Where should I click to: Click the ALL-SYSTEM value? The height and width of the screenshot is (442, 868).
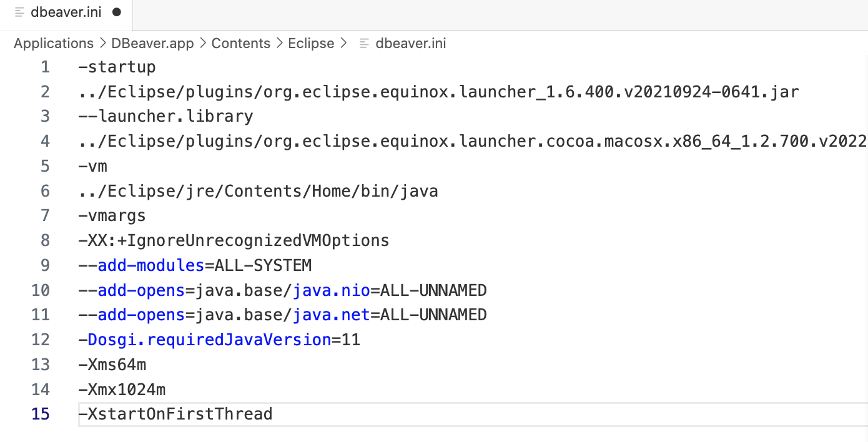point(263,265)
